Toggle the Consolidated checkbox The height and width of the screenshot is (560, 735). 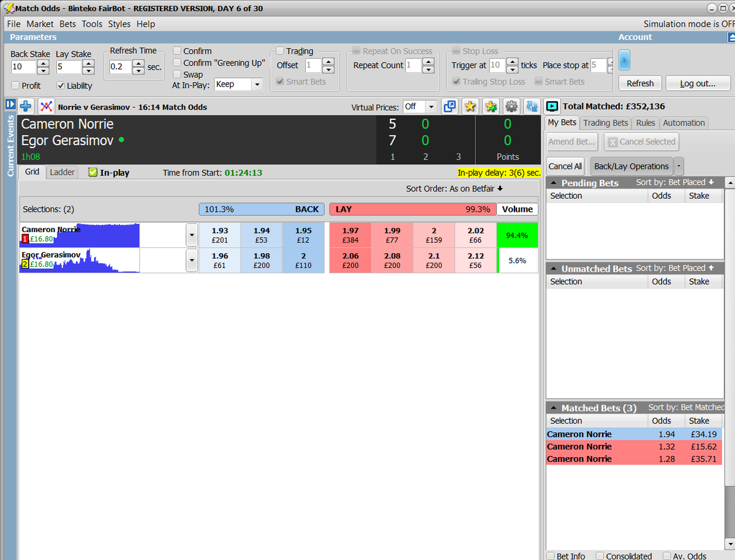tap(600, 556)
